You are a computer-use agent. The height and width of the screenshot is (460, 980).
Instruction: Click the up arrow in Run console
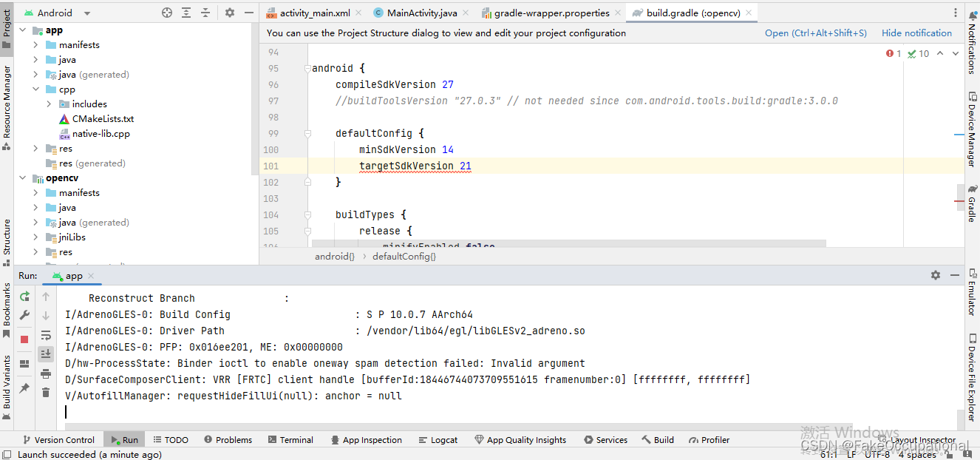(x=46, y=297)
